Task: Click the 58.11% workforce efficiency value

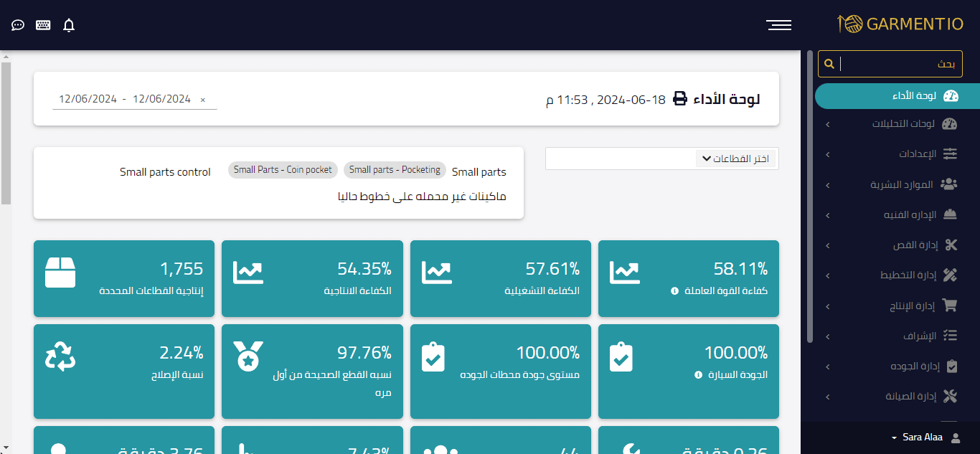Action: click(x=740, y=269)
